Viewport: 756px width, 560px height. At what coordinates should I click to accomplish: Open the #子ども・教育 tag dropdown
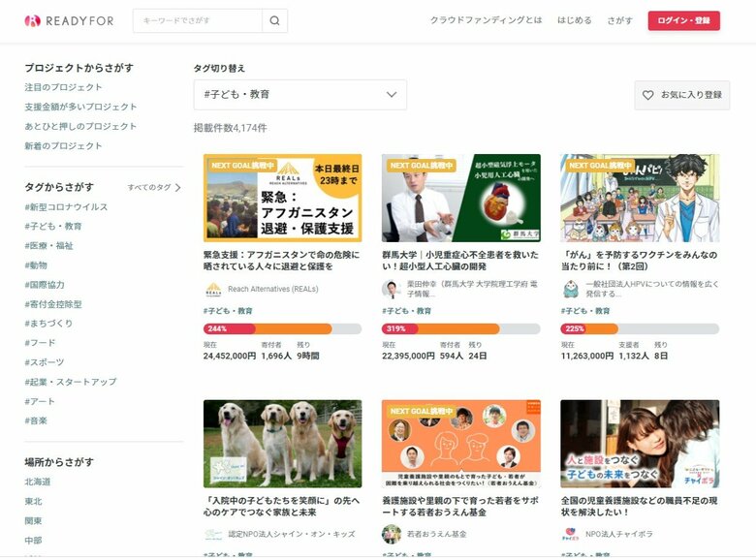click(299, 94)
